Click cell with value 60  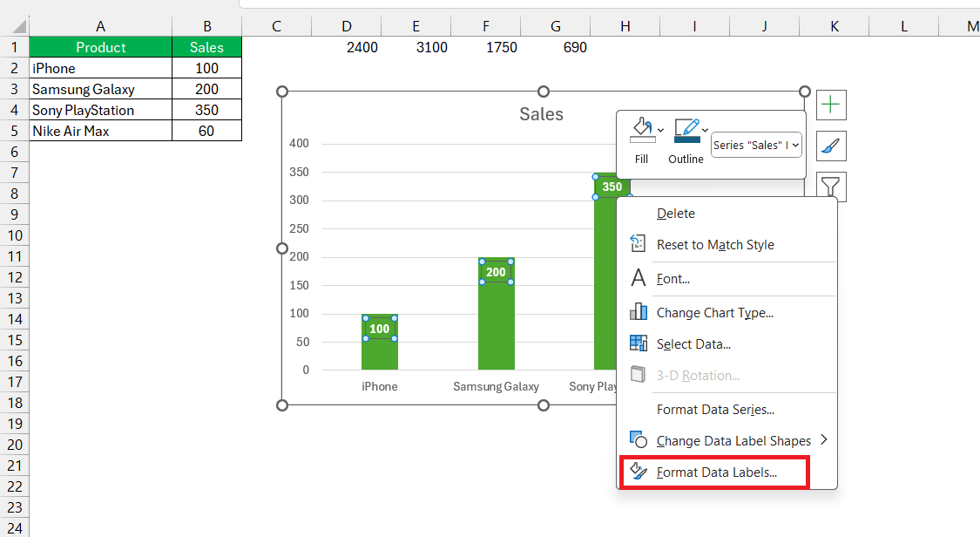(206, 132)
